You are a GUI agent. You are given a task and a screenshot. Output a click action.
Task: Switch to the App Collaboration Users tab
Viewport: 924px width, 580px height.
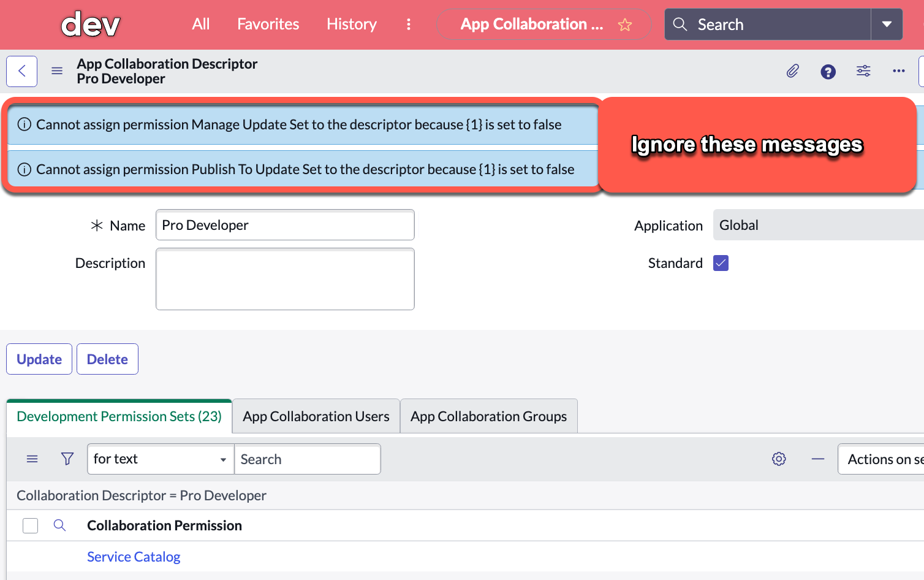point(316,416)
